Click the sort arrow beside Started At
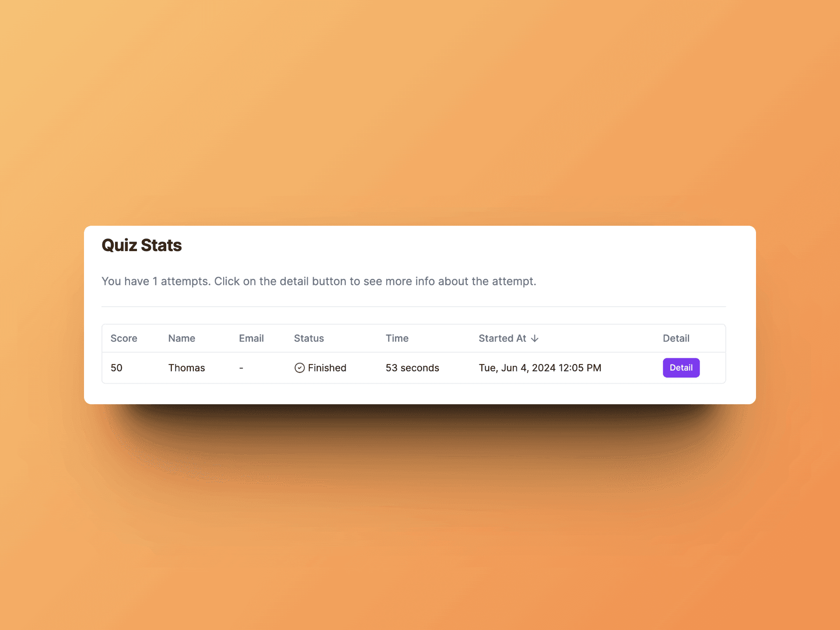This screenshot has height=630, width=840. point(535,339)
